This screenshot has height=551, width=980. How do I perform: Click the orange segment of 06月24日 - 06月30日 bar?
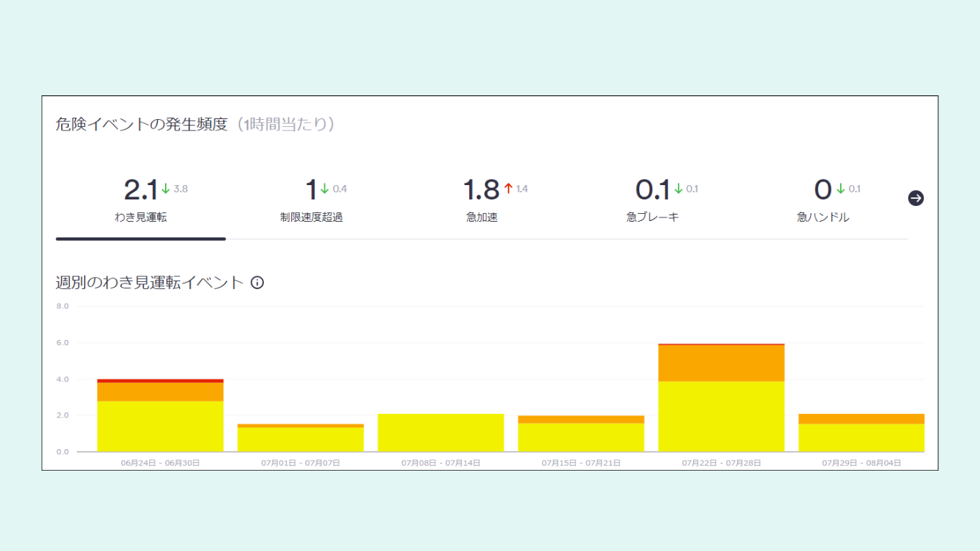click(160, 392)
